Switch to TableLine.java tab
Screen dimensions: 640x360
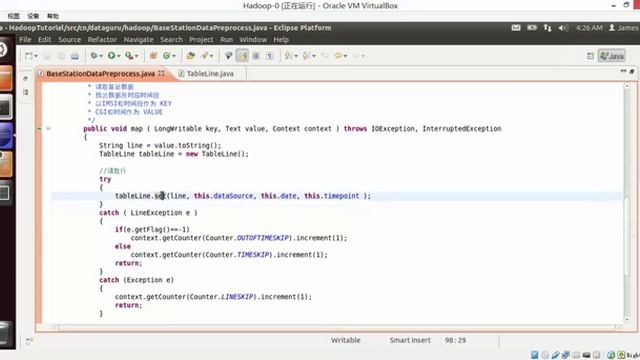(210, 74)
